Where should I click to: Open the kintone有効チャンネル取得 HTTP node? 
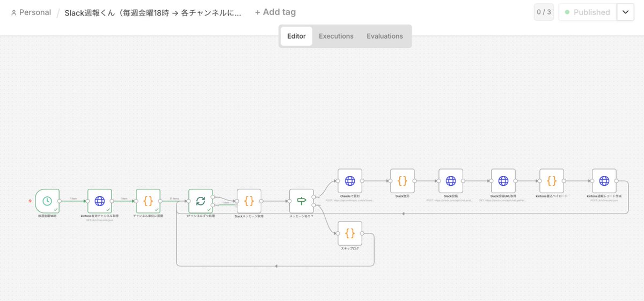100,201
